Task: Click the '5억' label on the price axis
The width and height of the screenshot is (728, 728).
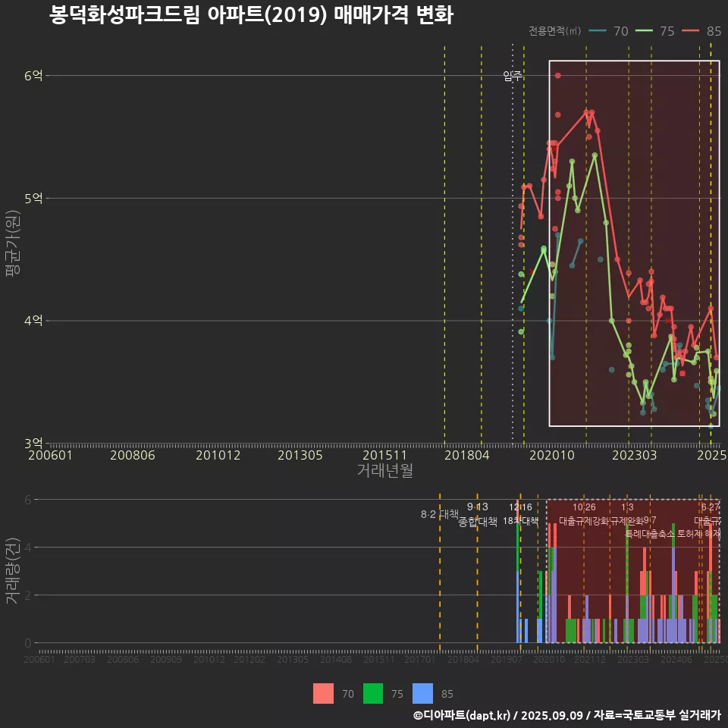Action: pyautogui.click(x=33, y=198)
